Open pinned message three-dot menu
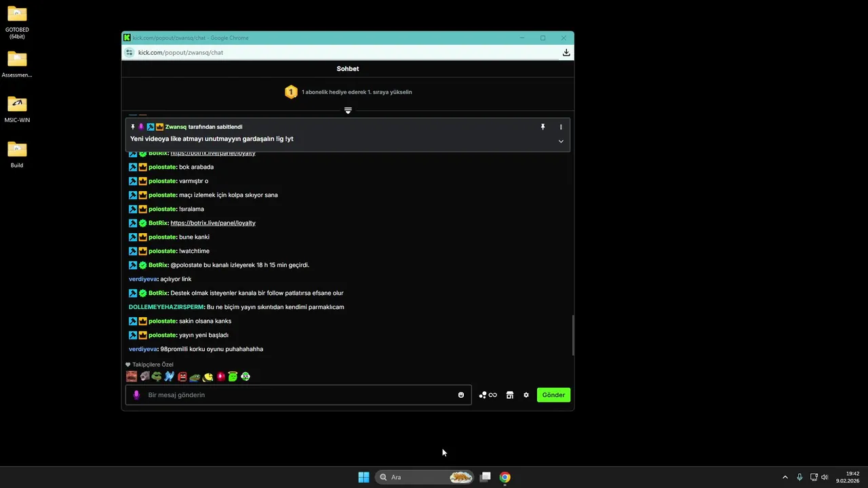The image size is (868, 488). pyautogui.click(x=561, y=127)
